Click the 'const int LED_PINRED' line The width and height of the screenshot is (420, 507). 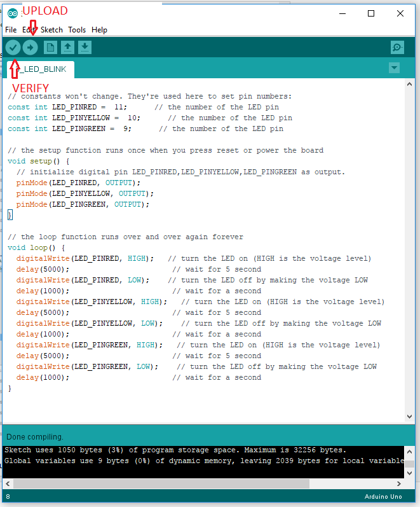(143, 107)
